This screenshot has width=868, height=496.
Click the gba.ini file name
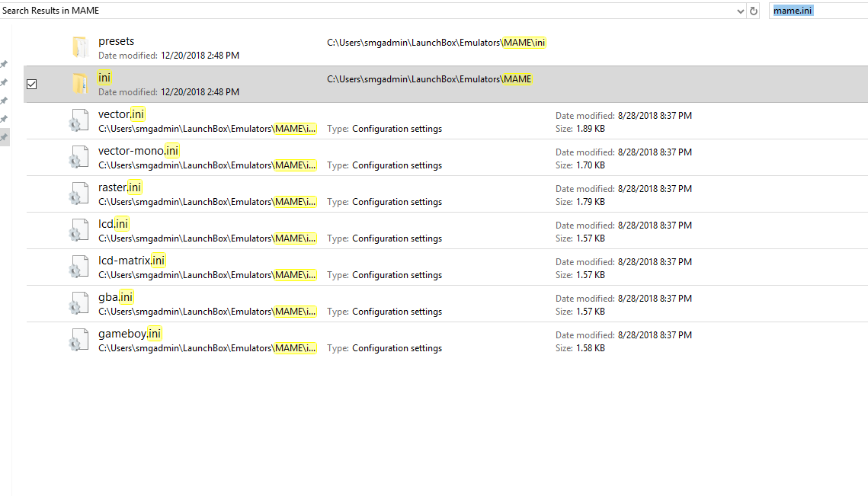pos(116,296)
